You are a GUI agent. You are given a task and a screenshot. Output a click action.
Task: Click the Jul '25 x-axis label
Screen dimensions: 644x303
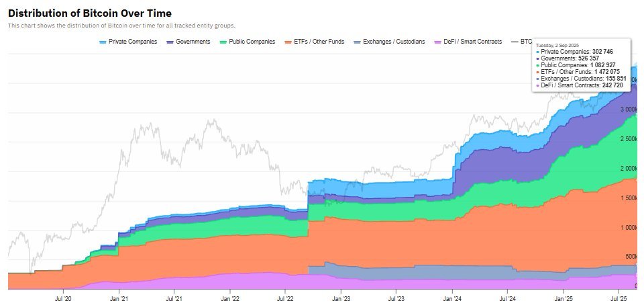point(619,298)
